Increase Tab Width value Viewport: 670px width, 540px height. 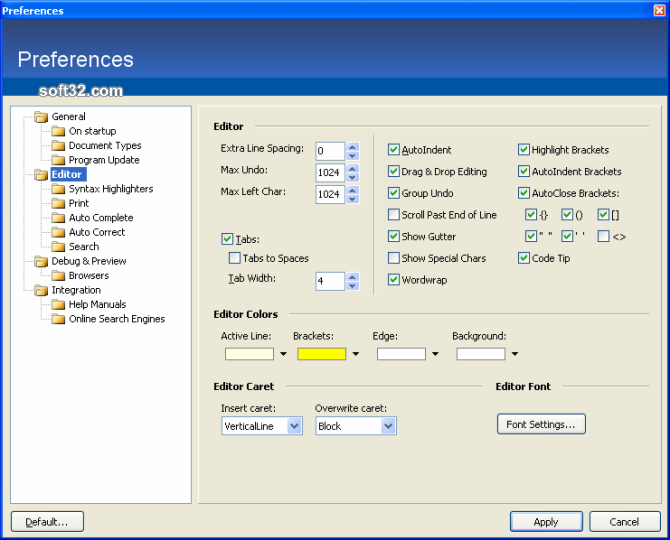pyautogui.click(x=353, y=277)
